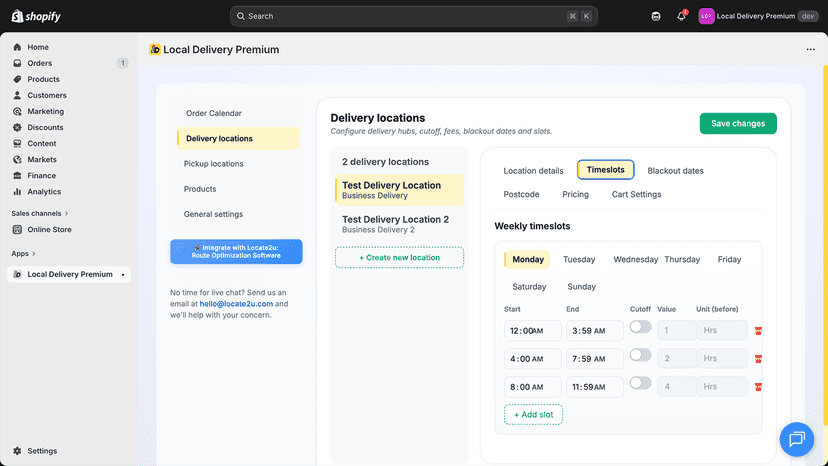Open the Customers person icon
Screen dimensions: 828x466
coord(17,95)
